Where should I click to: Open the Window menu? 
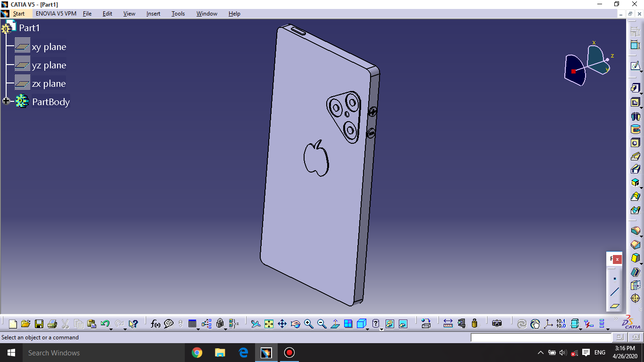tap(207, 14)
